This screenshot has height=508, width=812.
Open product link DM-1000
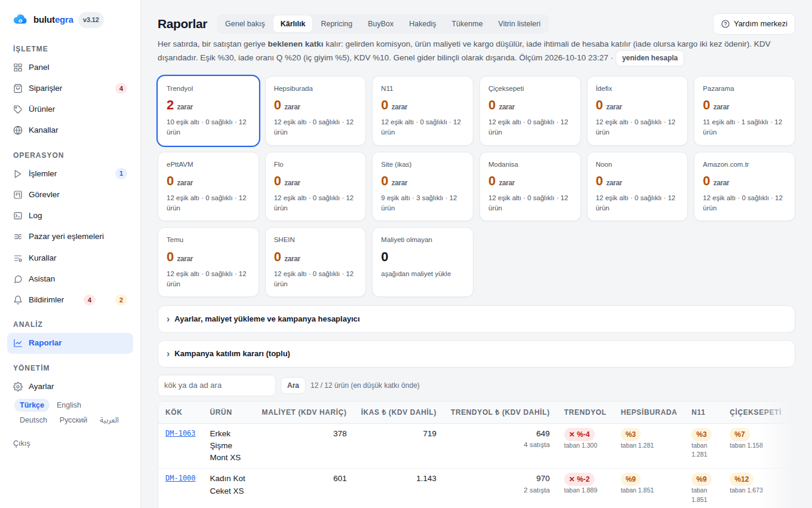coord(180,478)
